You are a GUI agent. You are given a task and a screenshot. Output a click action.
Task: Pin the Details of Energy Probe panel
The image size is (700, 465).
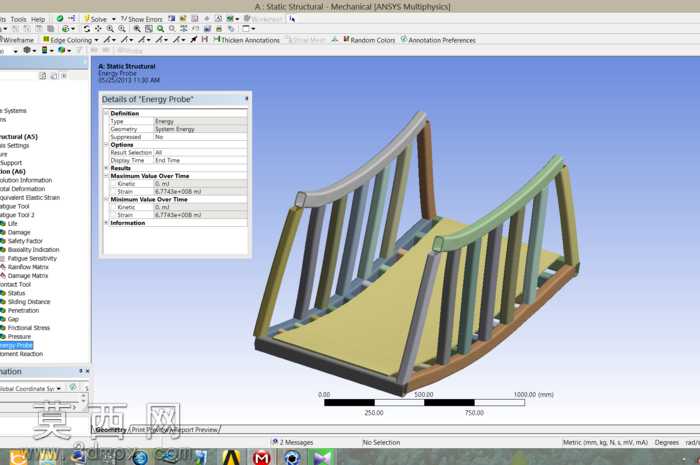tap(246, 99)
